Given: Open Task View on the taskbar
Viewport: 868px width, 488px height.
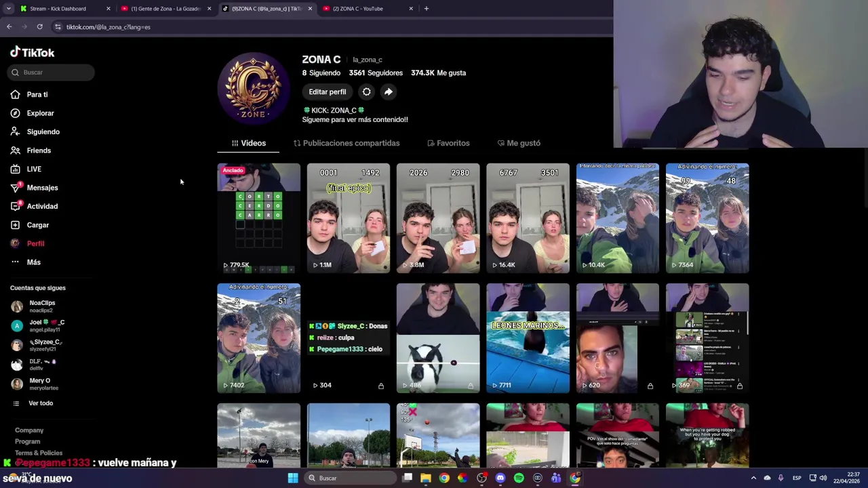Looking at the screenshot, I should coord(407,478).
